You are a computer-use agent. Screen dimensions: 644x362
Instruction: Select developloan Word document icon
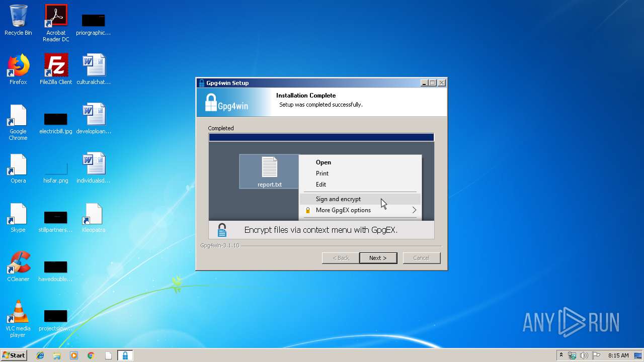[94, 119]
